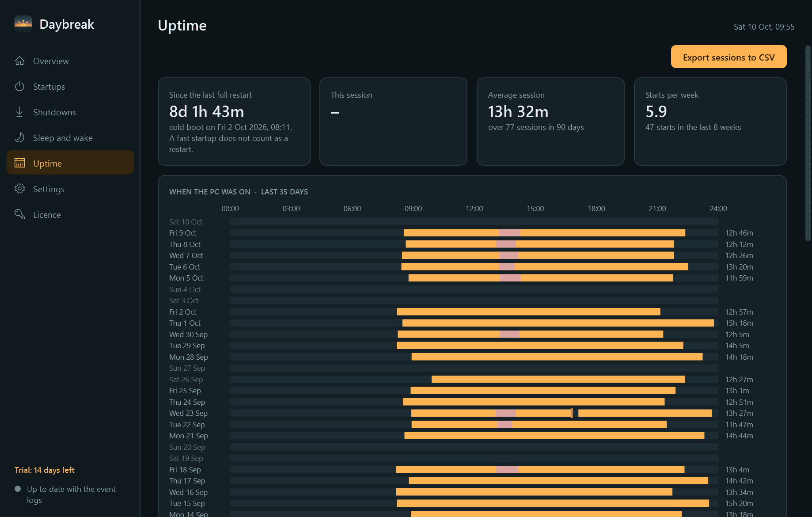The width and height of the screenshot is (812, 517).
Task: Export sessions to CSV
Action: pyautogui.click(x=729, y=57)
